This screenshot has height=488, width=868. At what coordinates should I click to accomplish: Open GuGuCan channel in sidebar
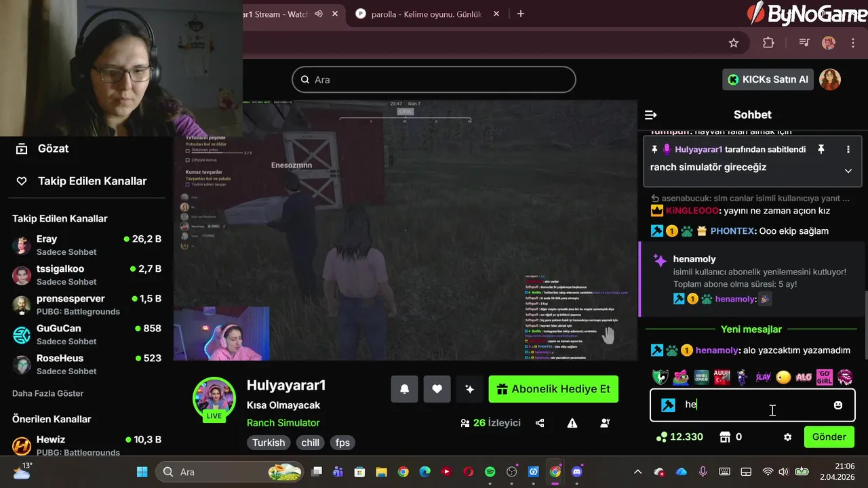click(87, 334)
